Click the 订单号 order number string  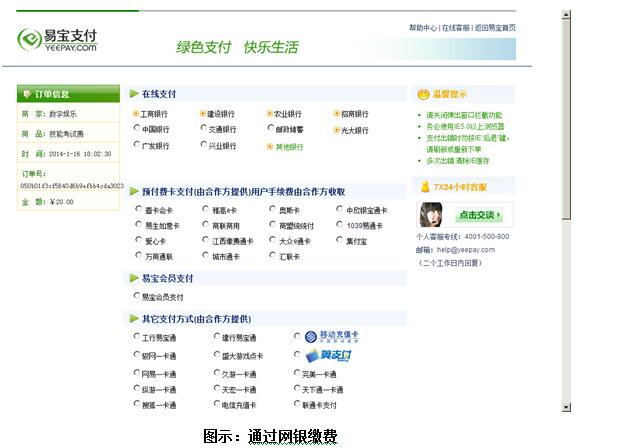(72, 185)
